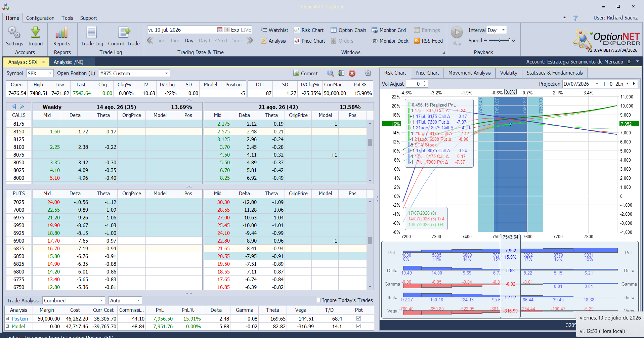Decrease playback speed with minus button
Screen dimensions: 644x338
485,40
